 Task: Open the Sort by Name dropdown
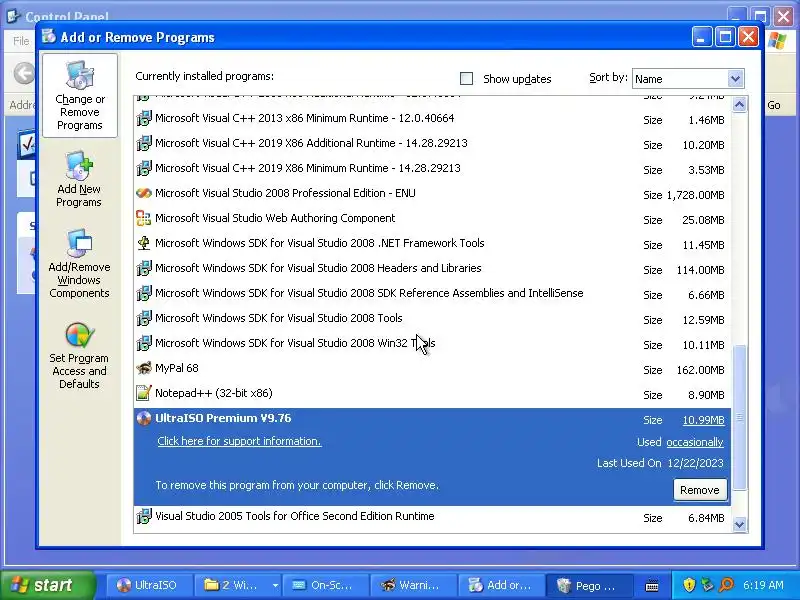pyautogui.click(x=735, y=79)
